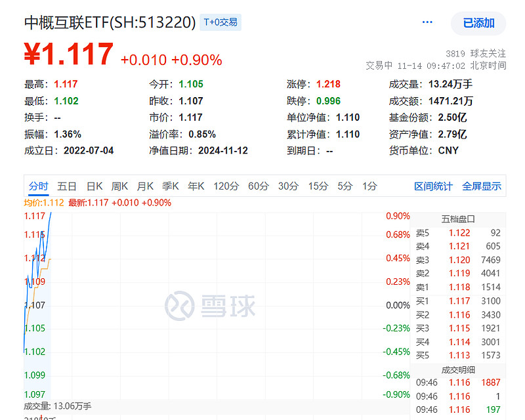Switch to the 月K monthly chart tab
This screenshot has height=420, width=525.
(145, 186)
